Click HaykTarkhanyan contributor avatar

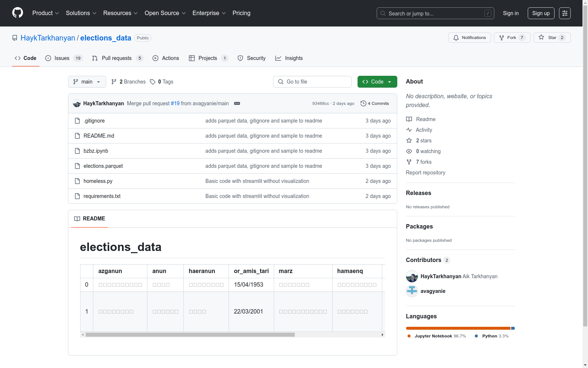pyautogui.click(x=412, y=276)
